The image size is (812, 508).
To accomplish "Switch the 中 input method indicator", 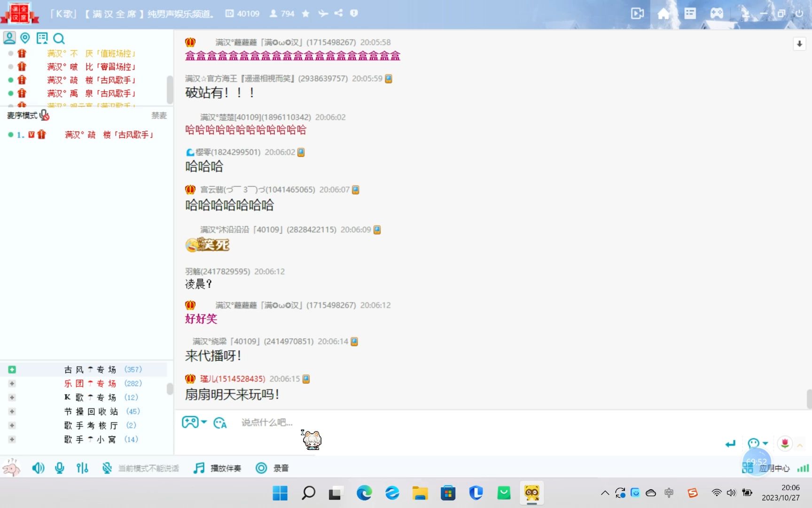I will (x=669, y=492).
